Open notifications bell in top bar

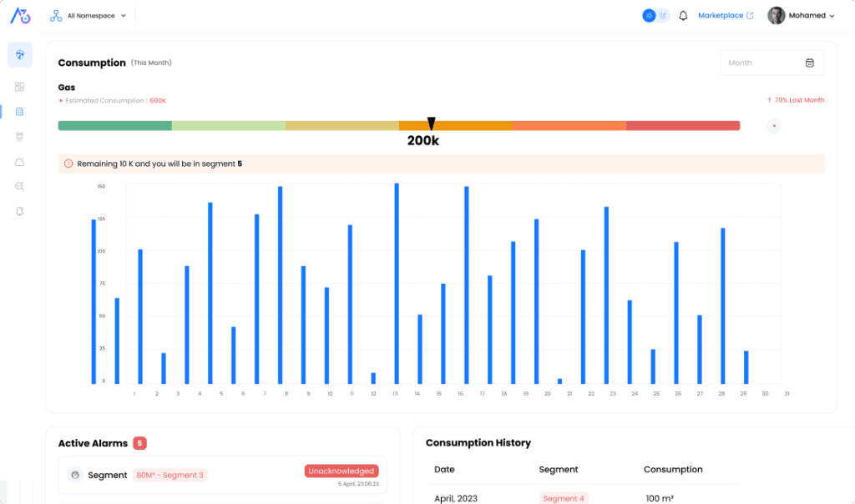pos(683,16)
